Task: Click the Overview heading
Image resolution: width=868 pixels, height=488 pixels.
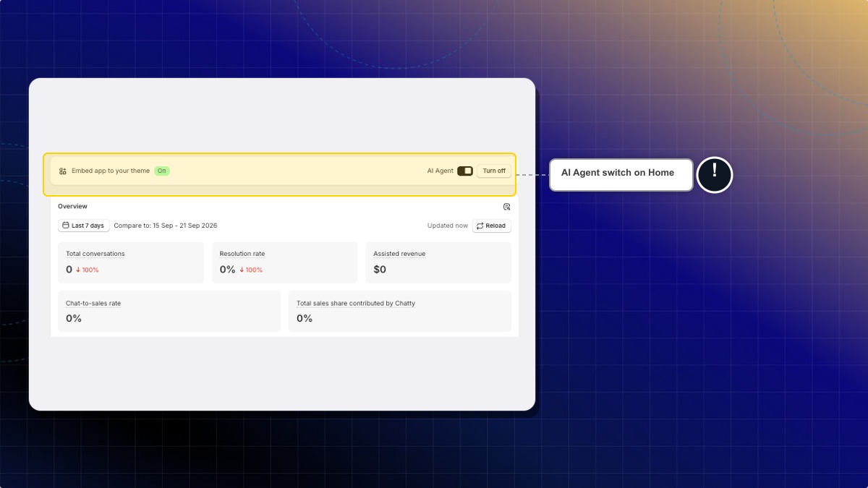Action: [x=72, y=206]
